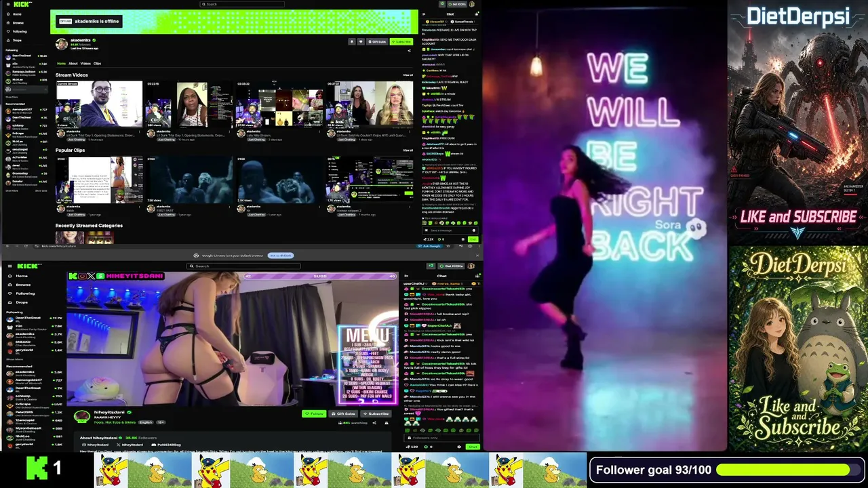The height and width of the screenshot is (488, 868).
Task: Click Get KICKs in akademiks window
Action: tap(456, 4)
